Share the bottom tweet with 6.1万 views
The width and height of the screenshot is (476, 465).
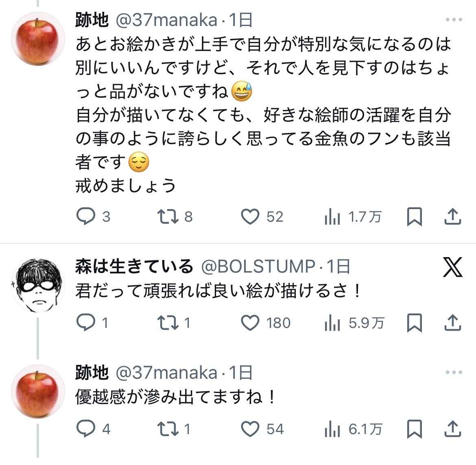pos(453,428)
